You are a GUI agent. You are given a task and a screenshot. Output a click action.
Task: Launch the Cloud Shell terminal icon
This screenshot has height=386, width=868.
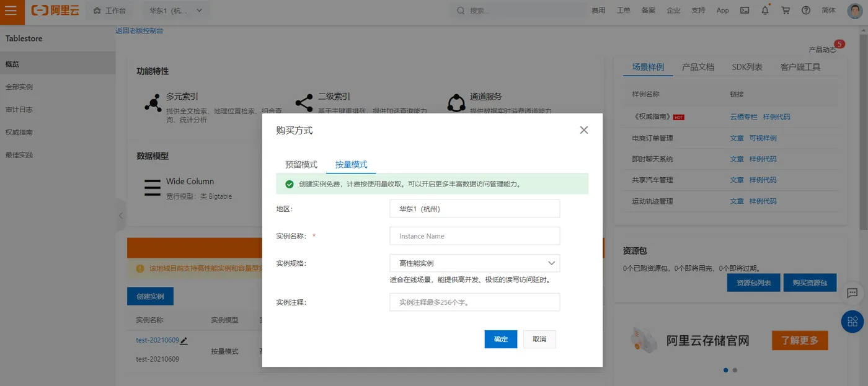(745, 11)
